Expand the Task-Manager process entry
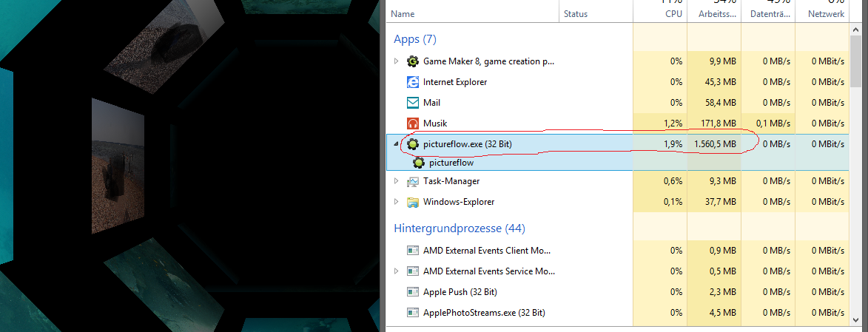 396,181
